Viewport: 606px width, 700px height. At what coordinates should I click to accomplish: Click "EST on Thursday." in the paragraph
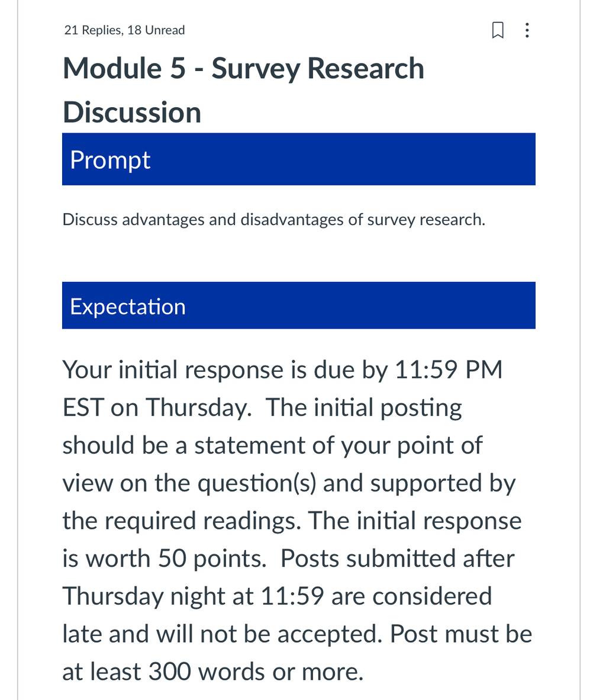click(157, 408)
